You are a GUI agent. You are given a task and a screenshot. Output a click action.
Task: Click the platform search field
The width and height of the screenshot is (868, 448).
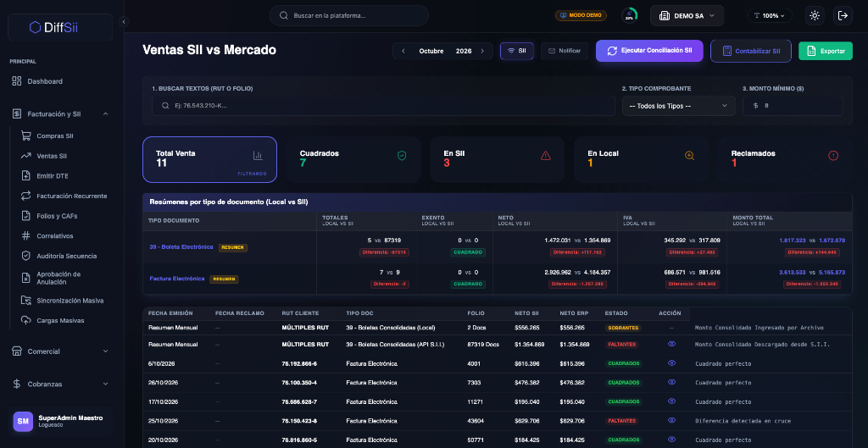348,15
